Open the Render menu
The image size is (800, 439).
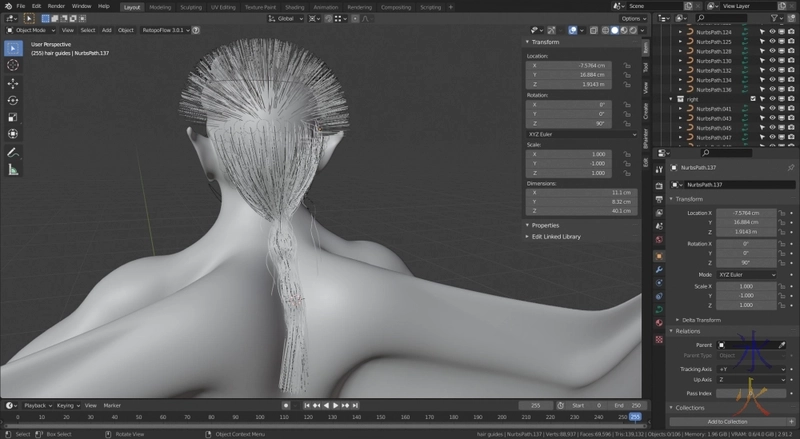click(56, 6)
